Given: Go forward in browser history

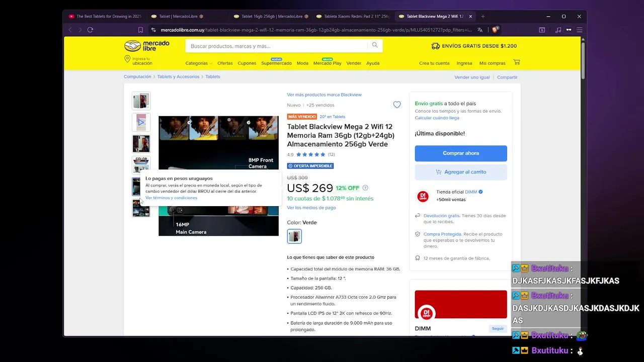Looking at the screenshot, I should point(79,30).
